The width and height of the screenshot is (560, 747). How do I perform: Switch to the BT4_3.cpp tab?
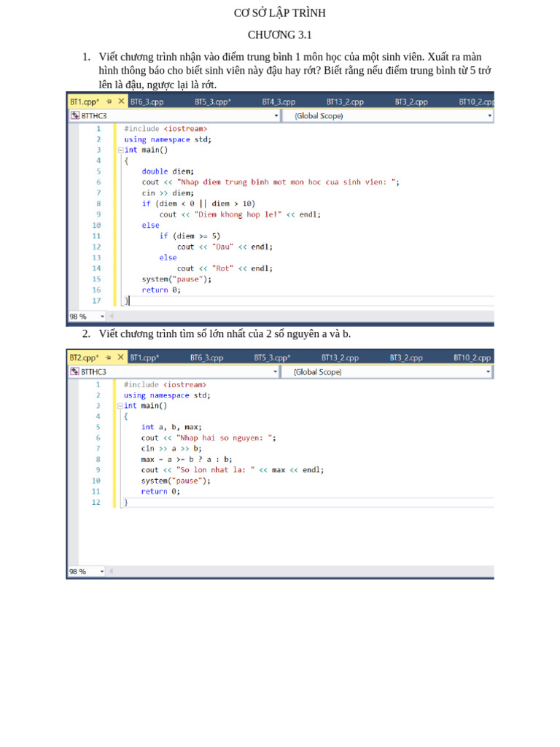(279, 102)
